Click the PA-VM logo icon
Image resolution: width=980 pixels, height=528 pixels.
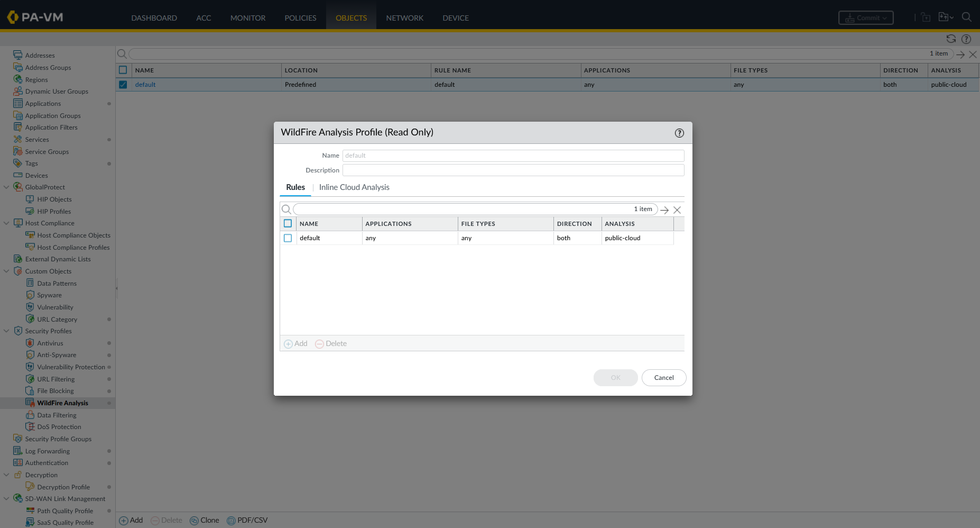click(12, 17)
